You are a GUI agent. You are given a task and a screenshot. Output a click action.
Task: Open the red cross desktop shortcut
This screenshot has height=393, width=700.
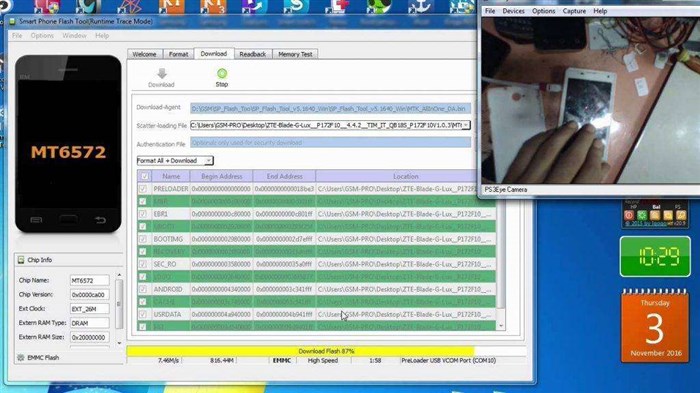(339, 7)
